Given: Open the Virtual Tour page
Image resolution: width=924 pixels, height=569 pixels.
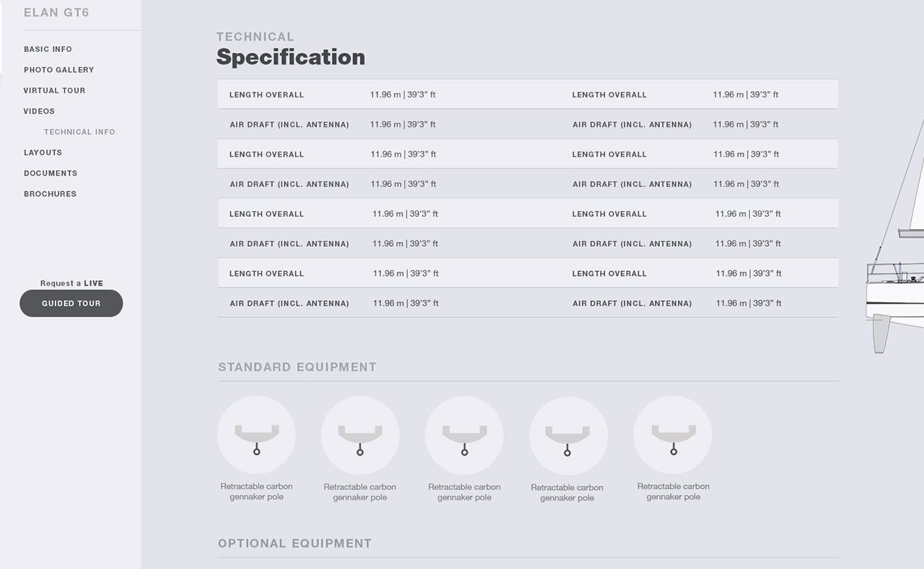Looking at the screenshot, I should (54, 90).
